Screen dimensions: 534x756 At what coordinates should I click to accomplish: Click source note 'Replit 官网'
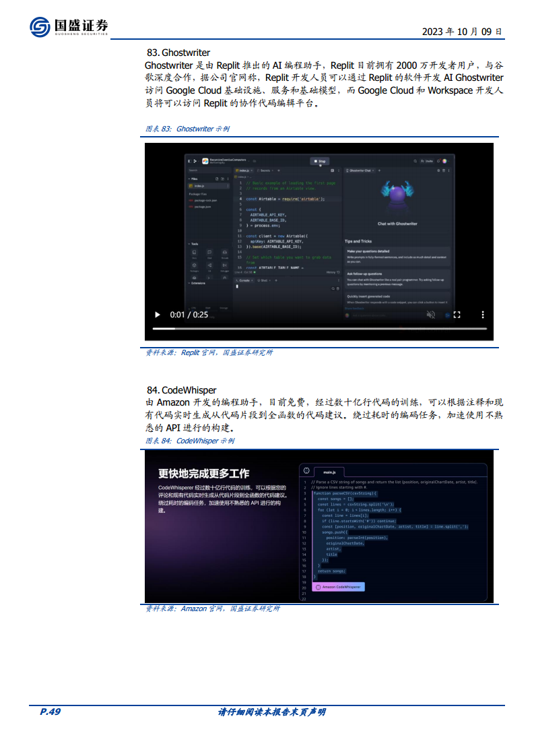199,352
